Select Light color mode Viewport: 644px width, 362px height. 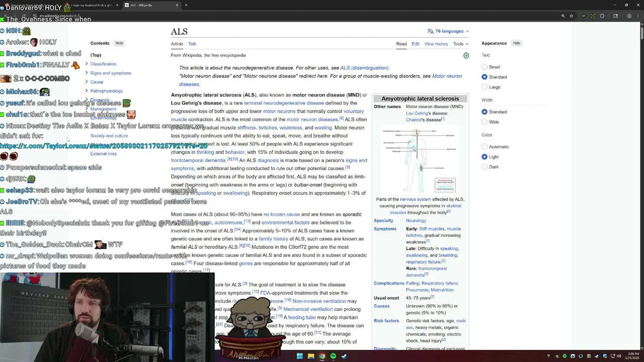(x=485, y=157)
